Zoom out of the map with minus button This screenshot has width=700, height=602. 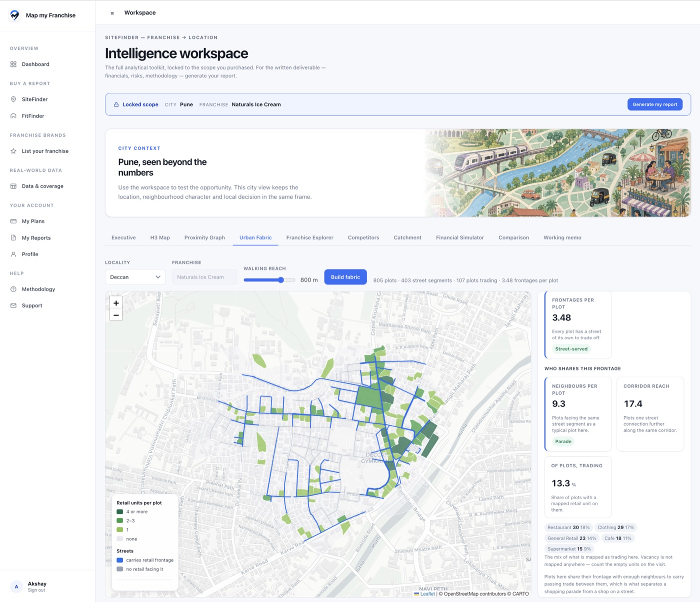pyautogui.click(x=116, y=315)
